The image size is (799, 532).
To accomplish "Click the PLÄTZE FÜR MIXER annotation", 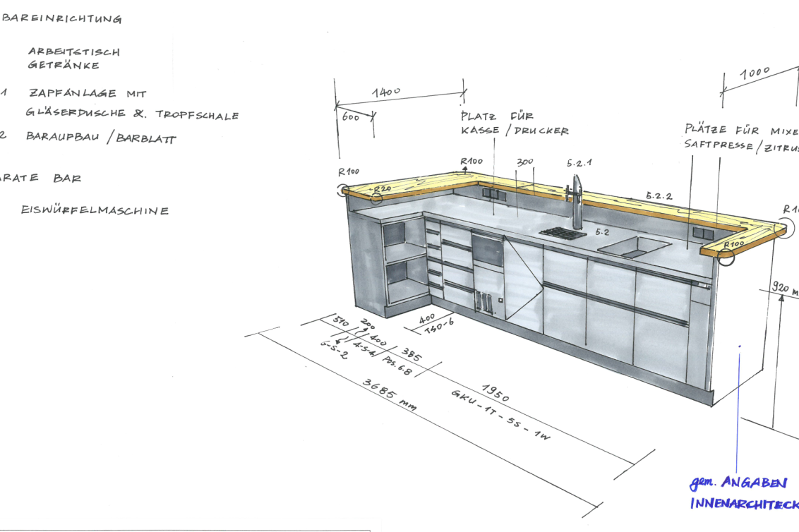I will 741,129.
